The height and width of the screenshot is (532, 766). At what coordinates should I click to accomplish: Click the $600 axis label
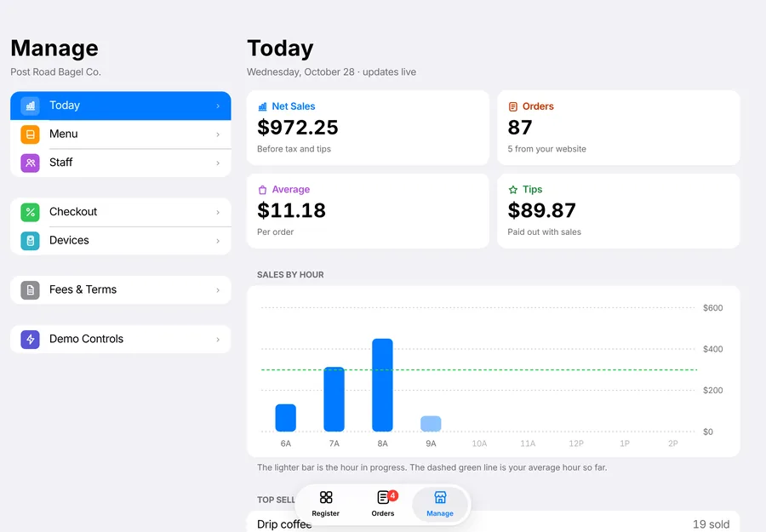712,308
